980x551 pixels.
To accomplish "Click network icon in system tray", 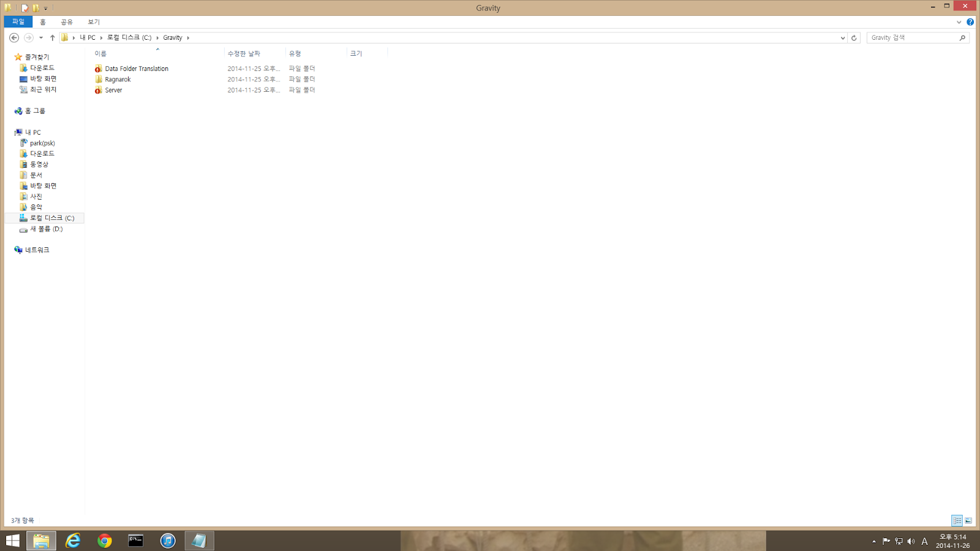I will point(899,541).
